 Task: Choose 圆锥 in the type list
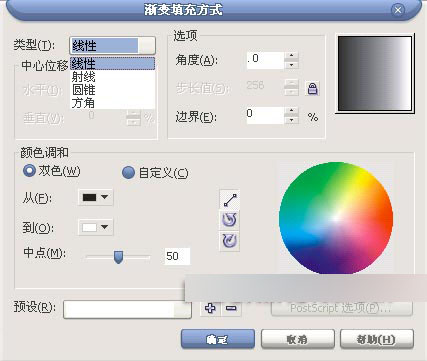[x=113, y=90]
